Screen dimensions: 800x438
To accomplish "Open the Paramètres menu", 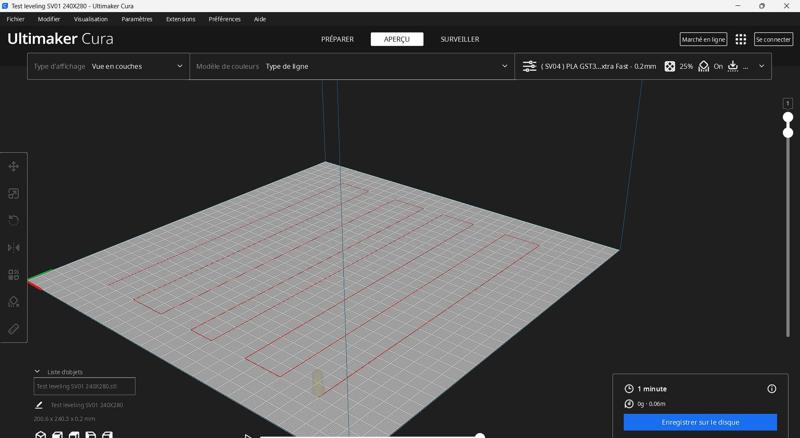I will coord(137,19).
